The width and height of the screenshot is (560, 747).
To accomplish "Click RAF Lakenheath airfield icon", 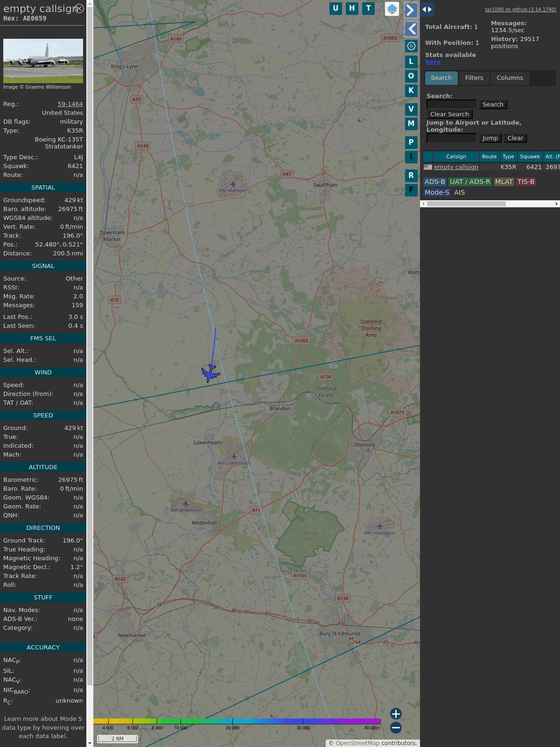I will [x=234, y=457].
